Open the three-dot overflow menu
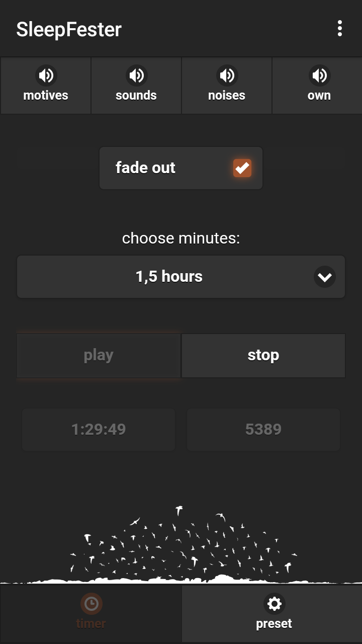Screen dimensions: 362x644 click(x=340, y=29)
